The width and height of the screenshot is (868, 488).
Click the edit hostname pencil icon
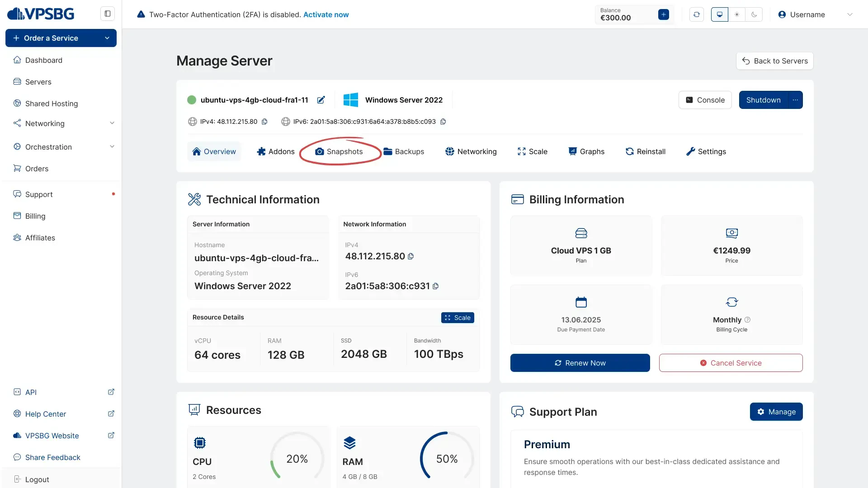[x=321, y=100]
